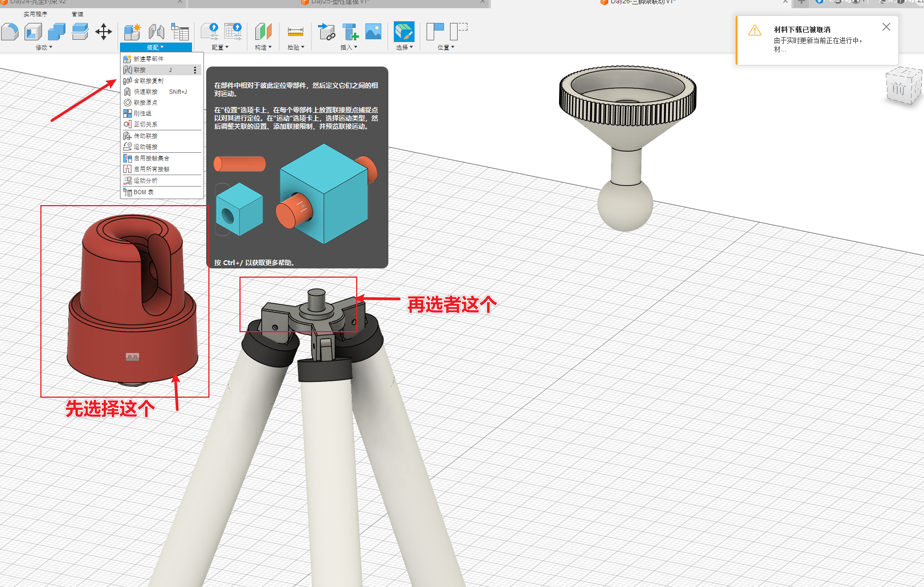
Task: Select the Shell tool icon
Action: 33,32
